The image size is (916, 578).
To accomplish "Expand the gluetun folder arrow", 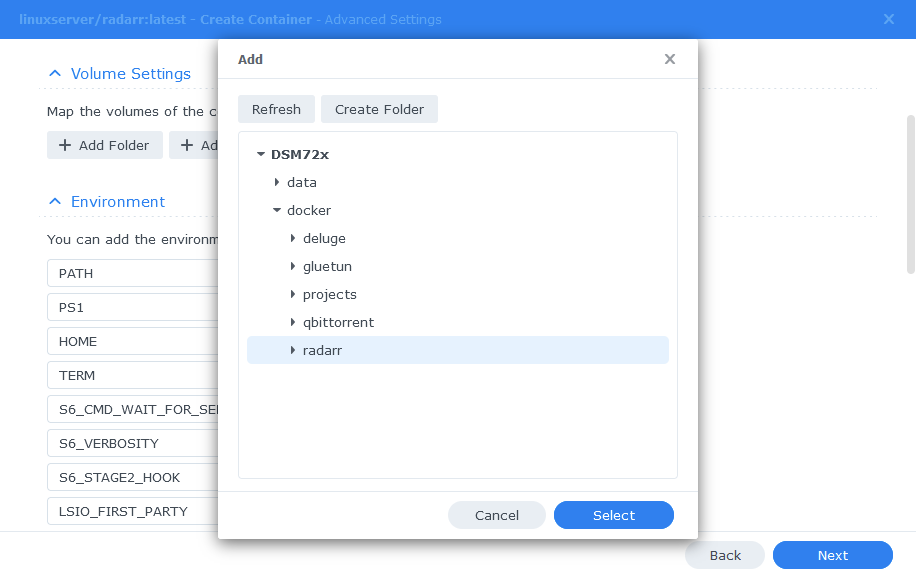I will pos(293,266).
